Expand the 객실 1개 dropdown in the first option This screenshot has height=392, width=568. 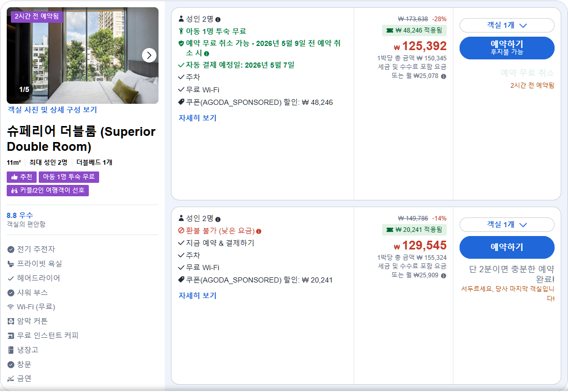(507, 25)
